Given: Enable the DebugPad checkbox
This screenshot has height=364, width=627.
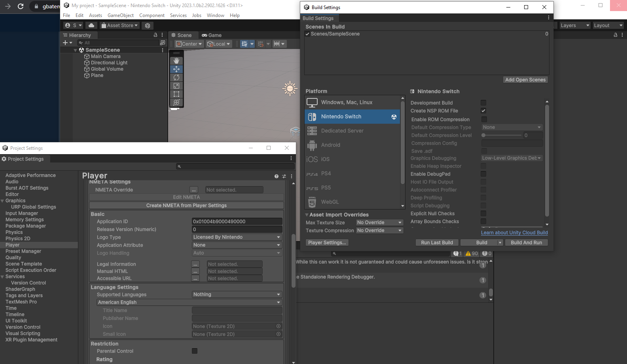Looking at the screenshot, I should pos(483,174).
